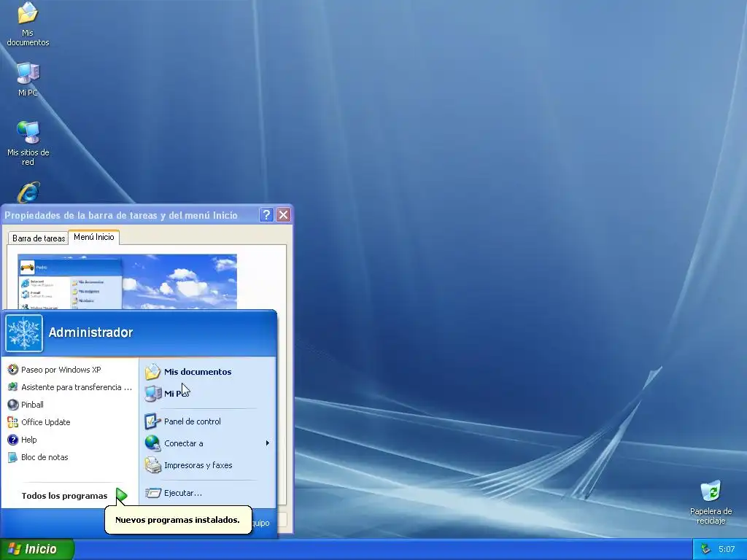Viewport: 747px width, 560px height.
Task: Click the Help question-mark icon
Action: pyautogui.click(x=13, y=440)
